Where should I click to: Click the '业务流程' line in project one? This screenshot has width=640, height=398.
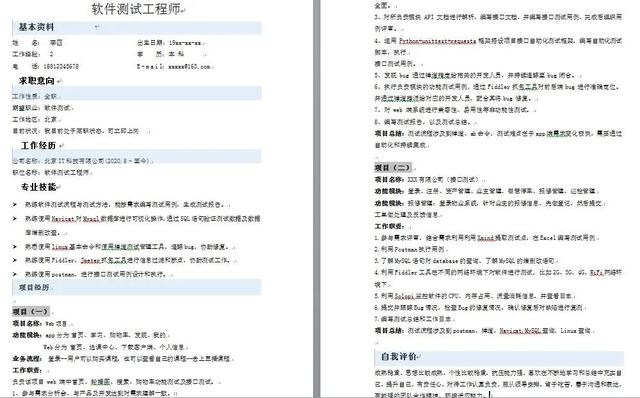coord(122,358)
